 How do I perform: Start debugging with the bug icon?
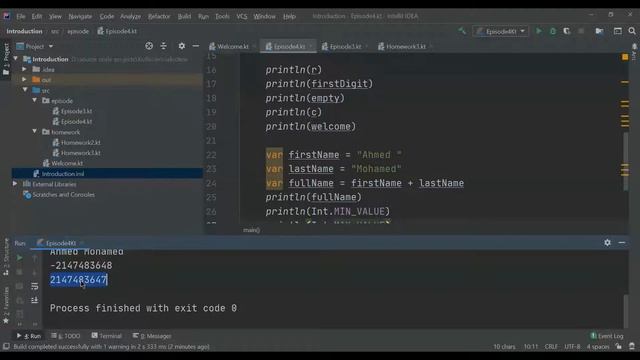click(x=553, y=31)
